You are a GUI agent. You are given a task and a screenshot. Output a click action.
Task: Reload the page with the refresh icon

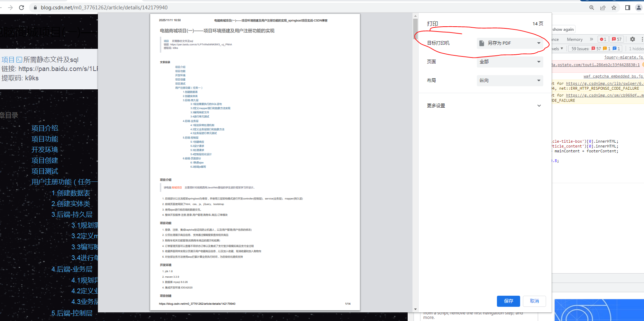21,8
